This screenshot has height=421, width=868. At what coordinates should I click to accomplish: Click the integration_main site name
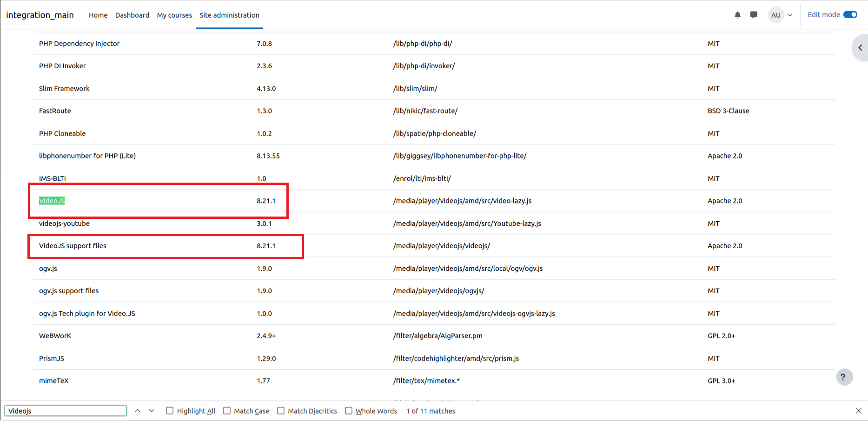(40, 15)
